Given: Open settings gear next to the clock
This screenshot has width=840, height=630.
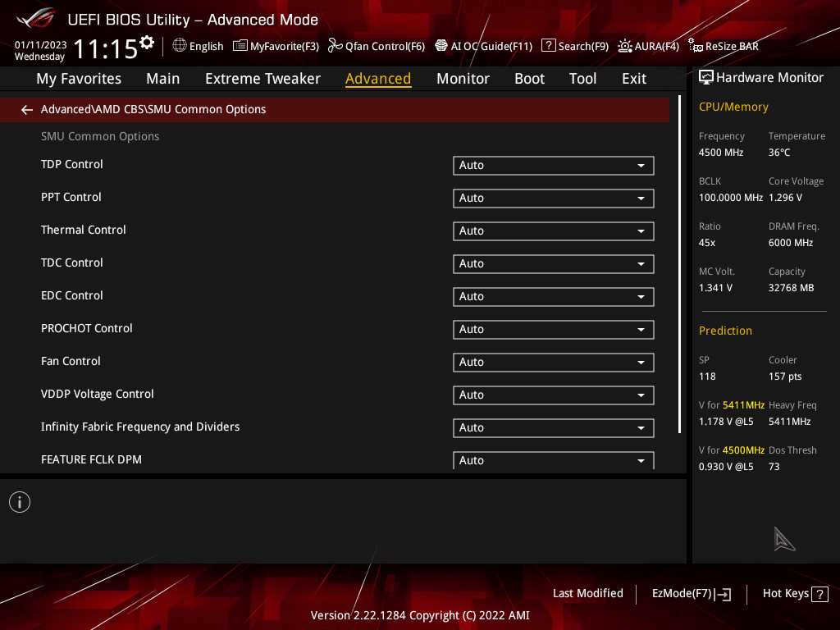Looking at the screenshot, I should [x=147, y=43].
